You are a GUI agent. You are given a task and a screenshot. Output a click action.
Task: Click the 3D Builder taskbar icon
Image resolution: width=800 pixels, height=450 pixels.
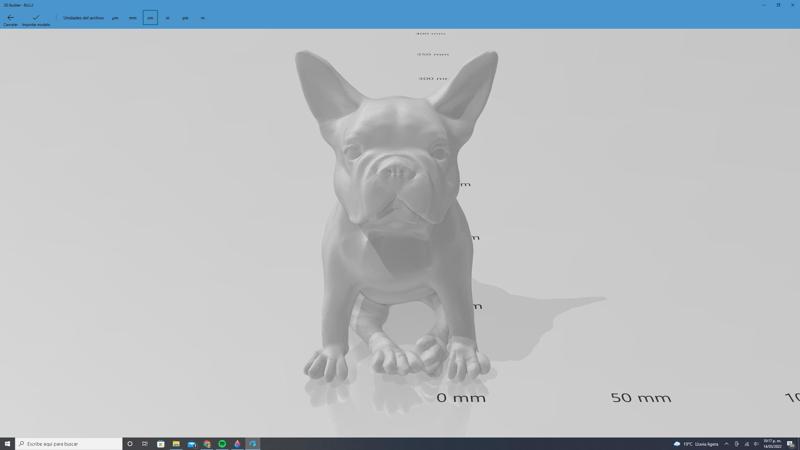click(x=253, y=444)
